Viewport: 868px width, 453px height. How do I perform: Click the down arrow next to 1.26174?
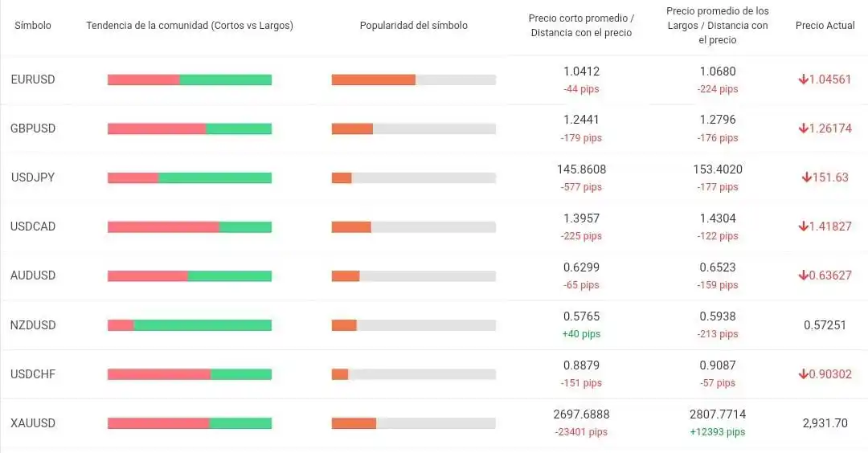click(x=803, y=129)
